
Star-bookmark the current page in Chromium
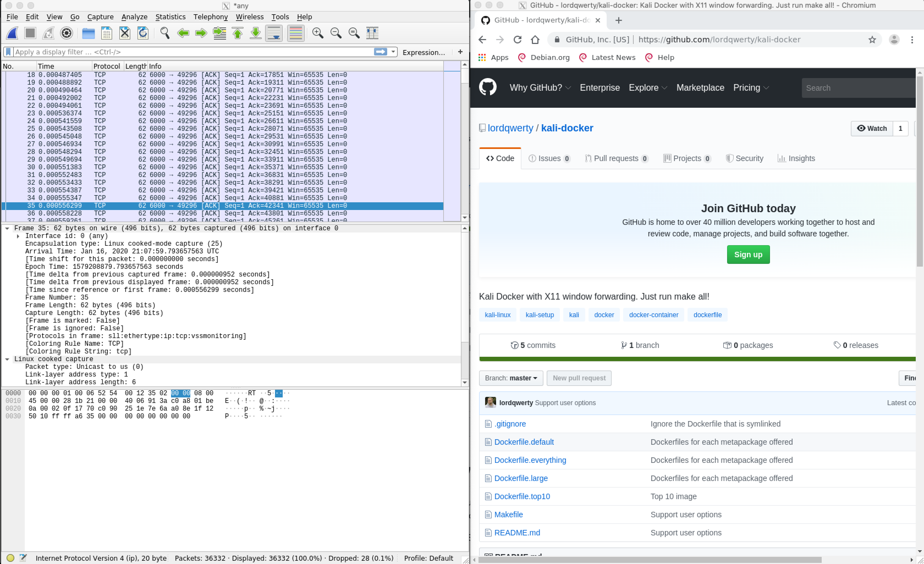pyautogui.click(x=872, y=40)
